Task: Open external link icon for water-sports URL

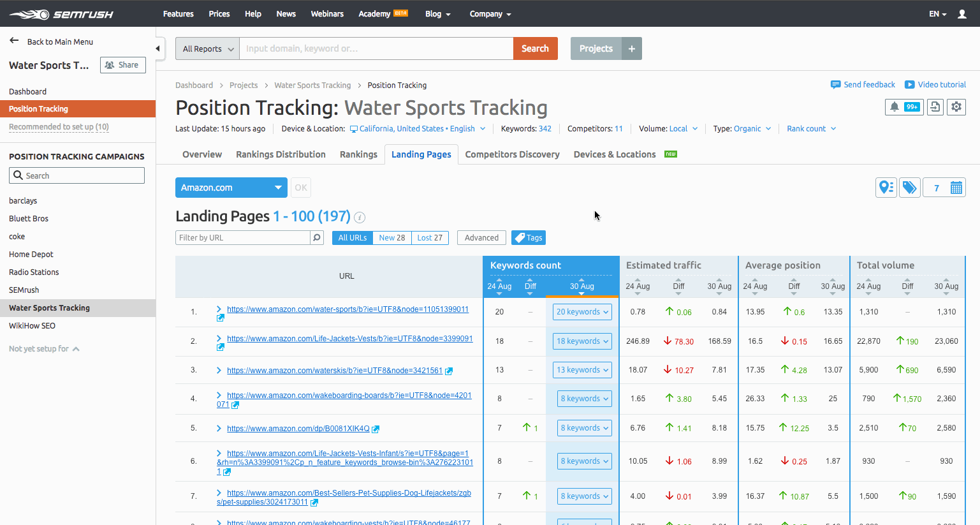Action: pyautogui.click(x=220, y=318)
